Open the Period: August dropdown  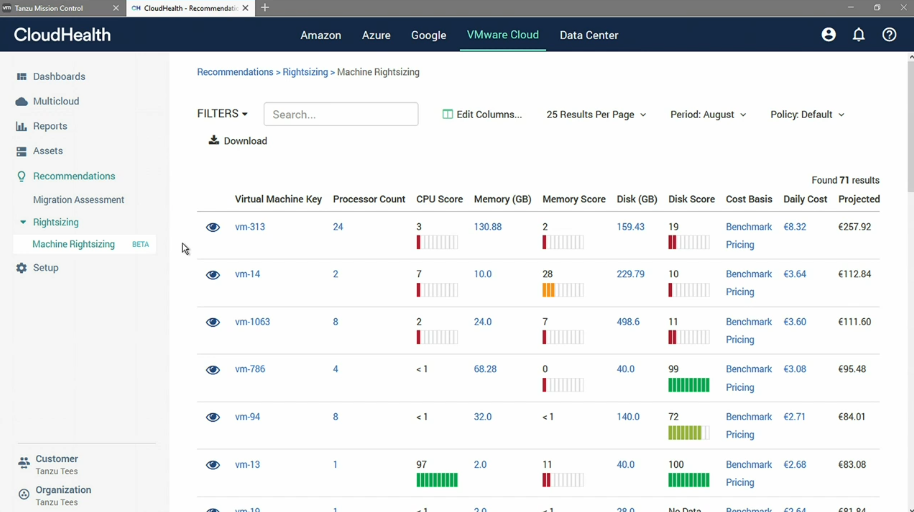pyautogui.click(x=708, y=115)
